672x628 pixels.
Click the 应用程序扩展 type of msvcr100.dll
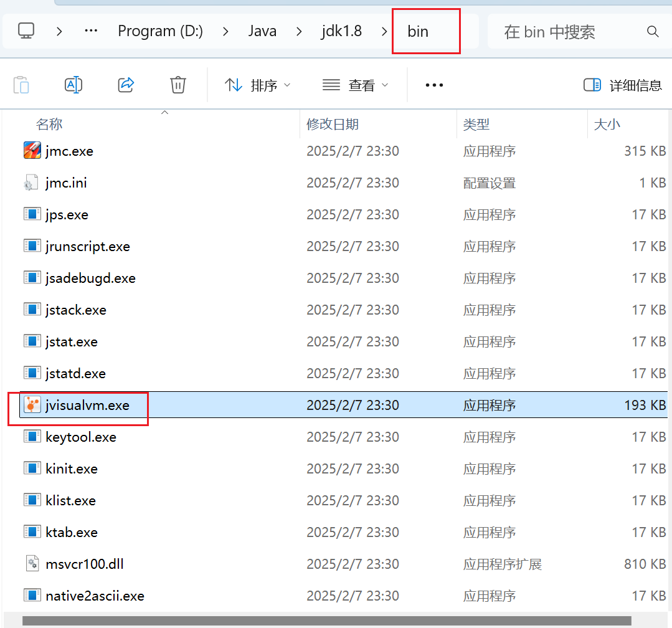pos(502,564)
